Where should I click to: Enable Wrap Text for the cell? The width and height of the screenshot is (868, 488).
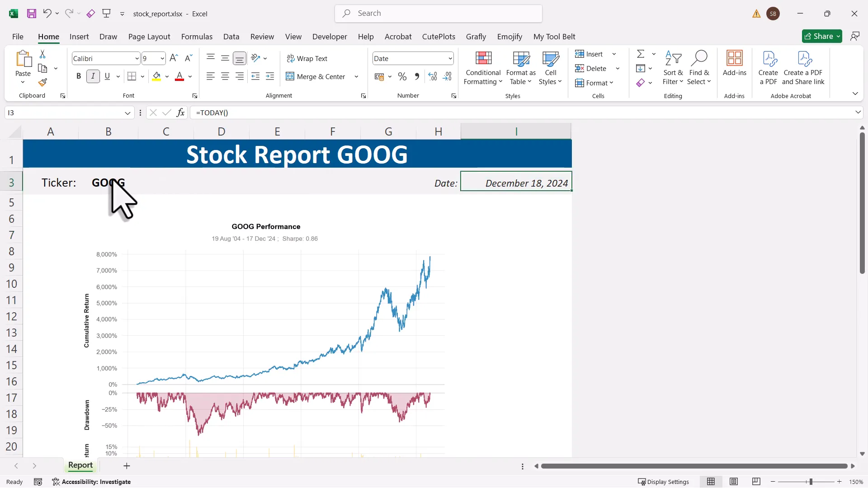click(x=307, y=58)
